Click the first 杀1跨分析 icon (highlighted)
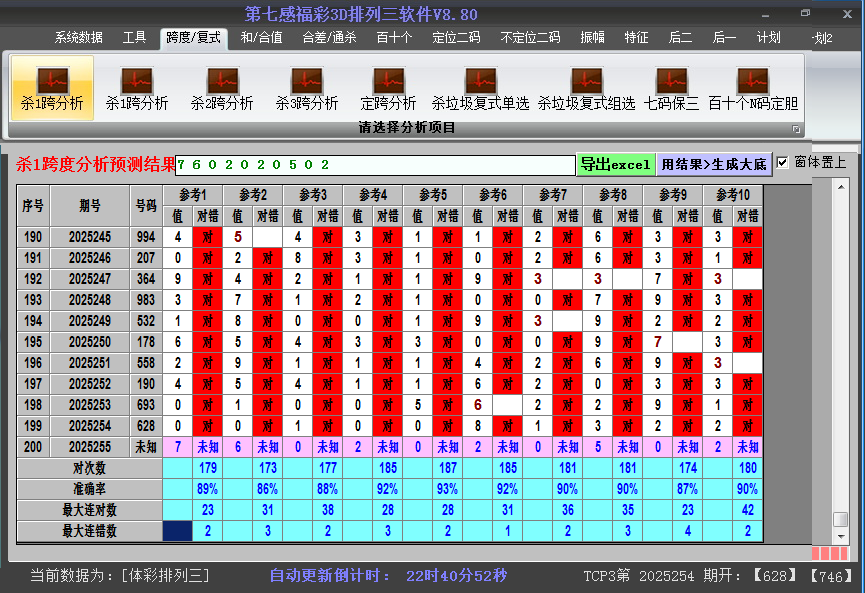Screen dimensions: 865x593 [52, 88]
